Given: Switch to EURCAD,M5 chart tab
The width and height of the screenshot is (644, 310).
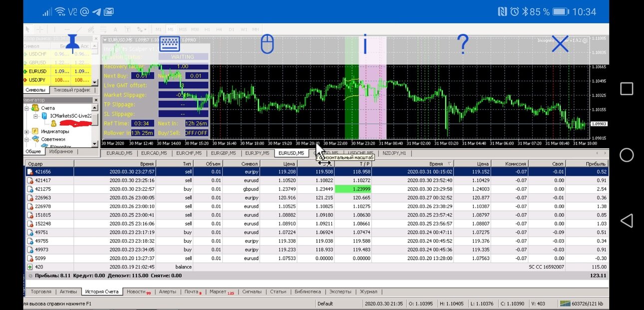Looking at the screenshot, I should point(154,153).
